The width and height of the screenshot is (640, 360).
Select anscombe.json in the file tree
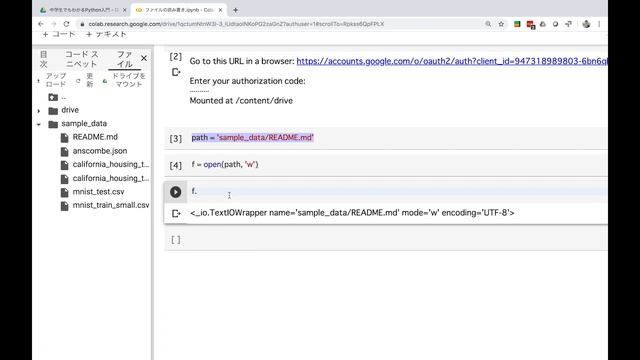(x=100, y=151)
